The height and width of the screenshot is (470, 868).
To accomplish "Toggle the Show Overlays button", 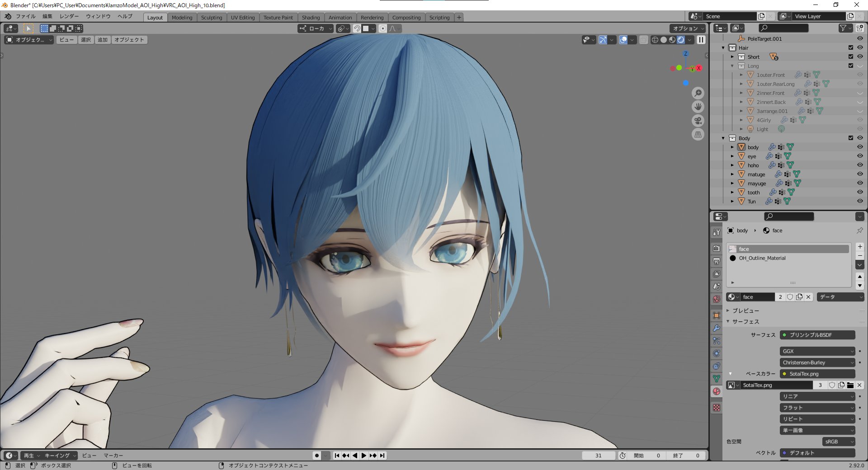I will [623, 40].
